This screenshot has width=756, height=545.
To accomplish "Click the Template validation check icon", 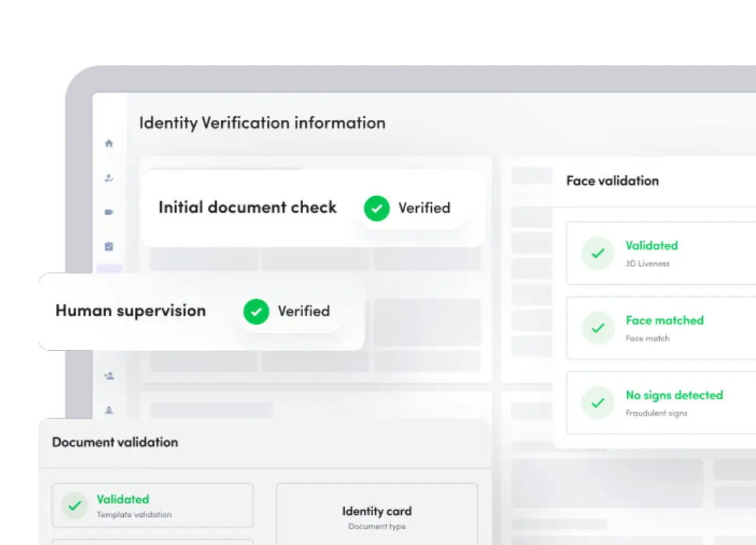I will click(x=75, y=505).
